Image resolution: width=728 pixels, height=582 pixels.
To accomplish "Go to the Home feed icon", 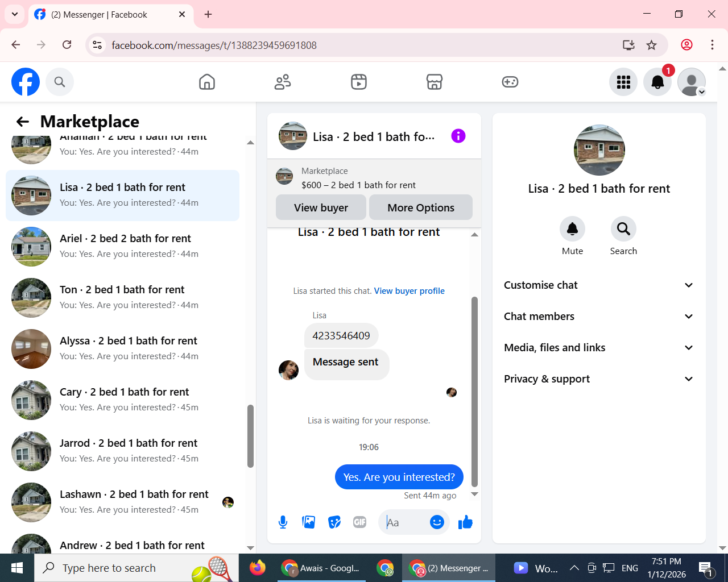I will (x=207, y=82).
